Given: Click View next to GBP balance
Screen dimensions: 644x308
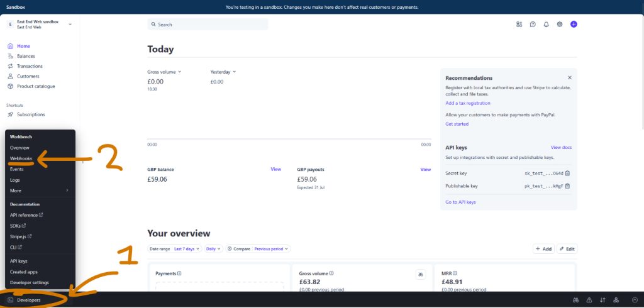Looking at the screenshot, I should pyautogui.click(x=275, y=169).
